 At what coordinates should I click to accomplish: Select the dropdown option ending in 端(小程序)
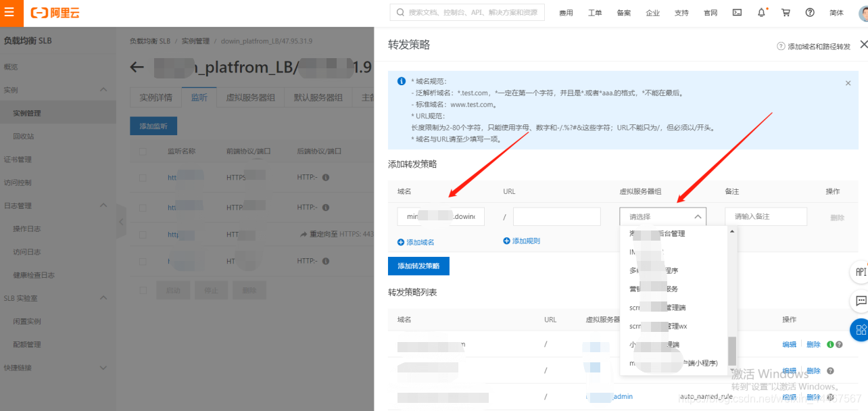coord(673,364)
